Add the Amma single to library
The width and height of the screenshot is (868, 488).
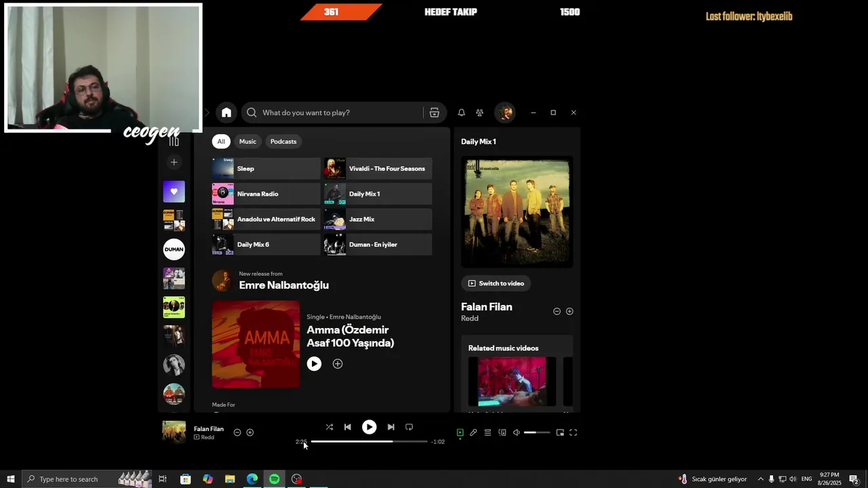338,364
